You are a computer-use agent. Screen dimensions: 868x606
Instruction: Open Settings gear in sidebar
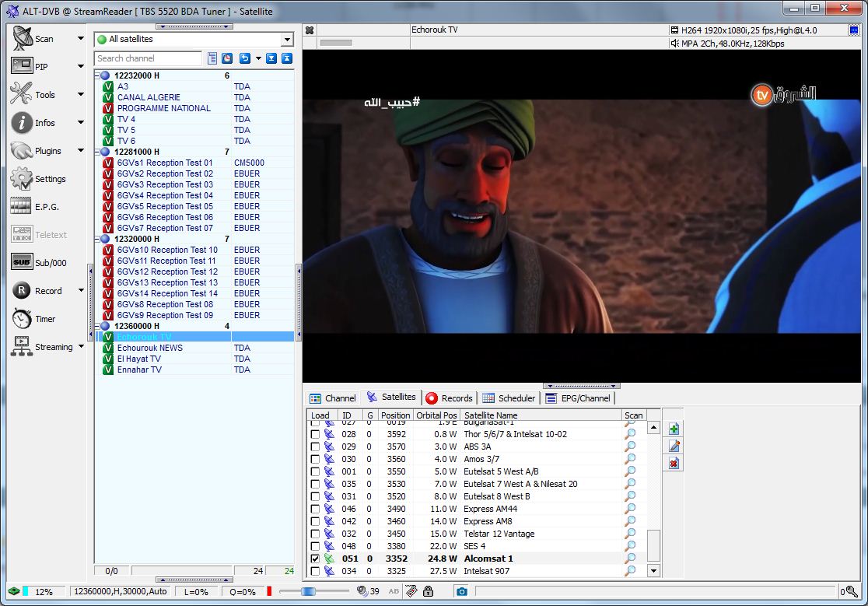22,178
